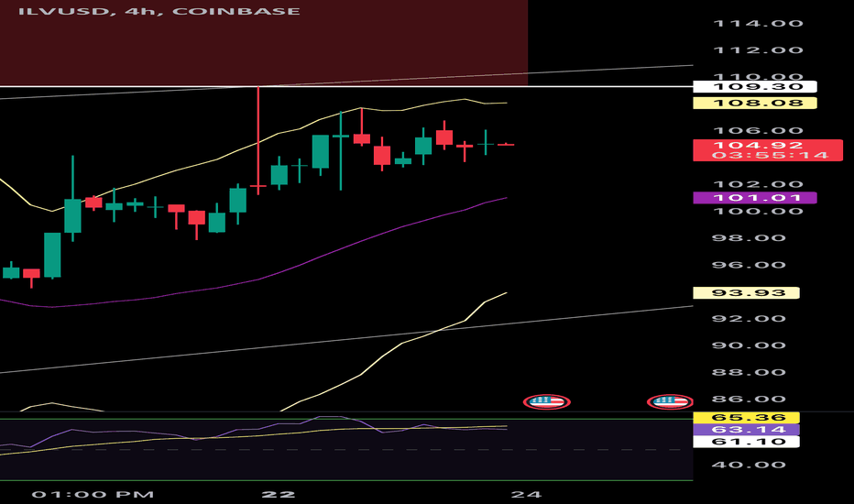Click the 98.00 price axis label
The width and height of the screenshot is (854, 504).
coord(749,238)
